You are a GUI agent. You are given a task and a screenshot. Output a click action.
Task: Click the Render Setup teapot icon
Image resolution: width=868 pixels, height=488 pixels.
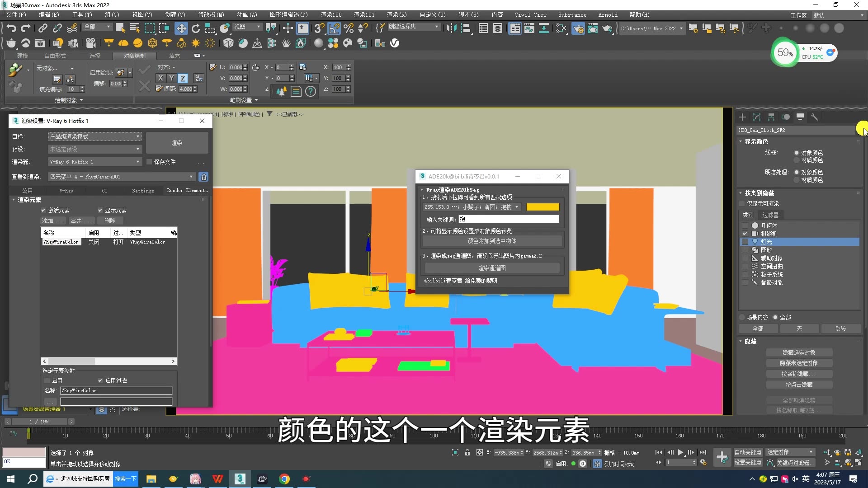pyautogui.click(x=578, y=28)
